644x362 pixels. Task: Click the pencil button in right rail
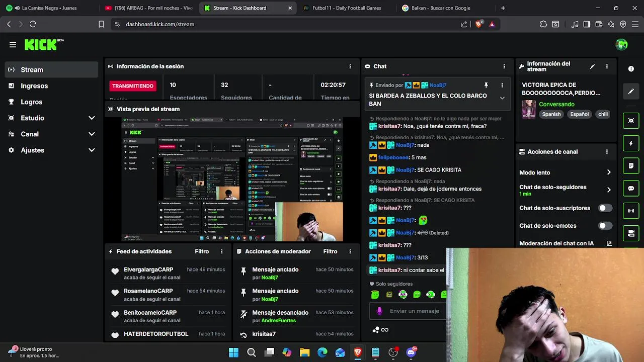pyautogui.click(x=631, y=92)
